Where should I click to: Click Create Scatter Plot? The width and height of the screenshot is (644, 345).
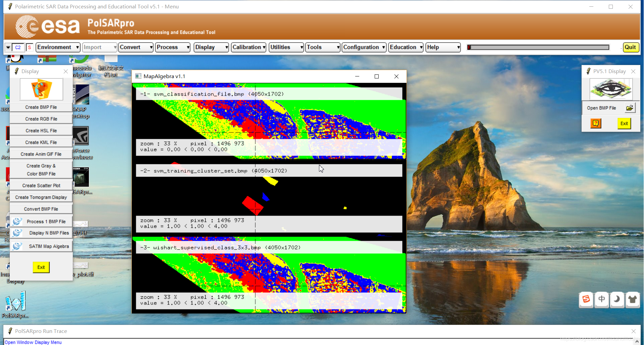(41, 186)
